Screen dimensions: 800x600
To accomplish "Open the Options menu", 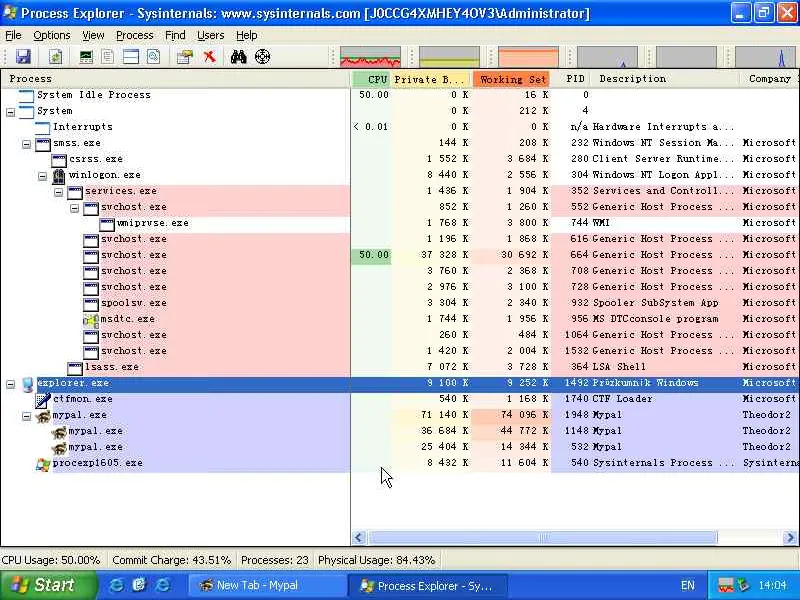I will (52, 35).
